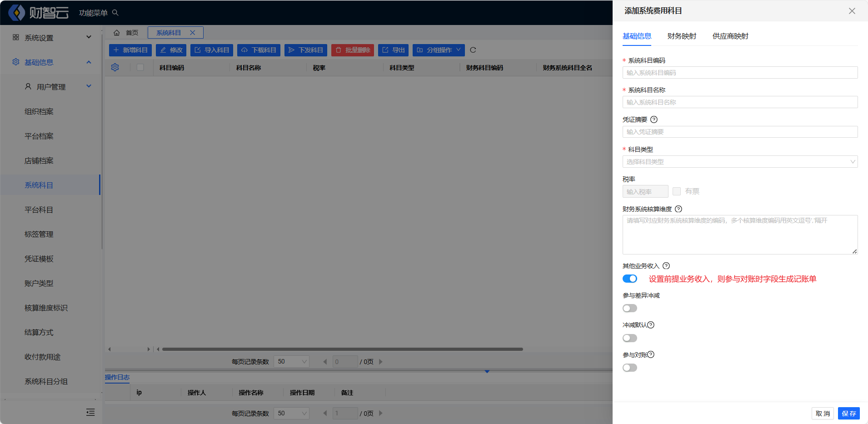The image size is (868, 424).
Task: Switch to the 财务映射 tab
Action: coord(682,36)
